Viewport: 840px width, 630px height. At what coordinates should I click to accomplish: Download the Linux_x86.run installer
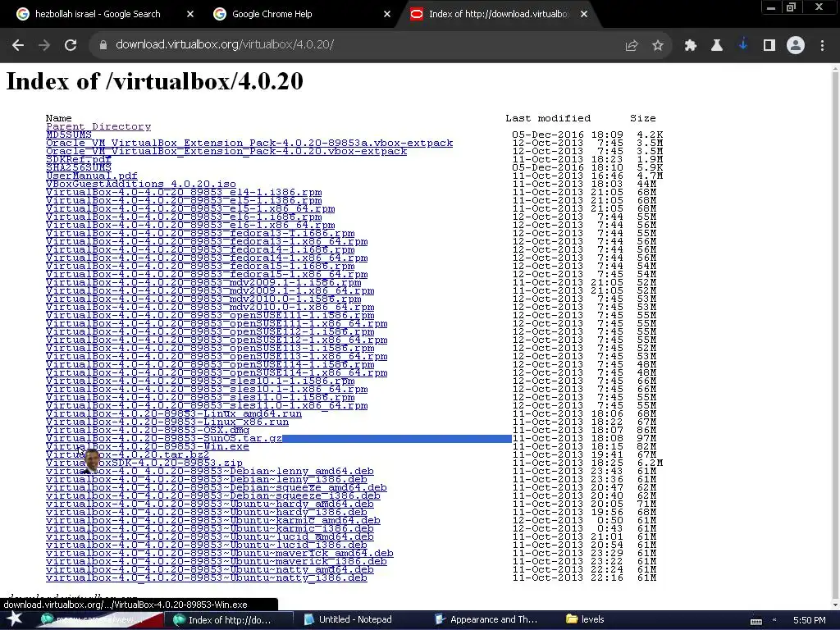167,422
